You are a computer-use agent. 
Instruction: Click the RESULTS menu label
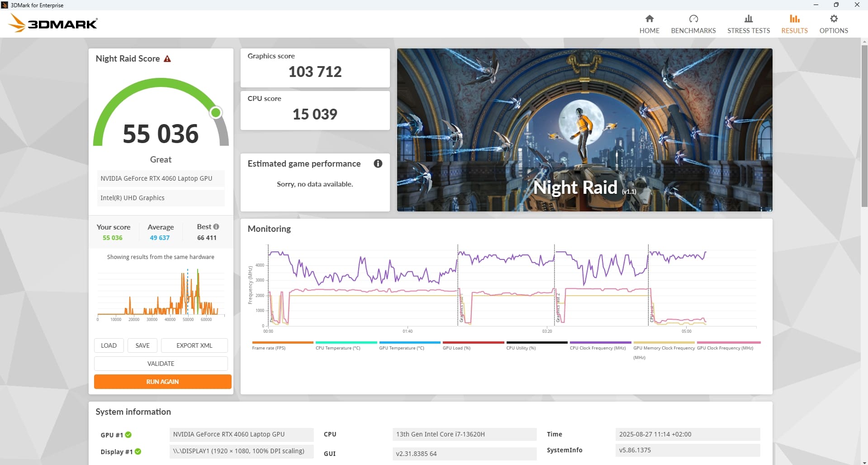[794, 31]
